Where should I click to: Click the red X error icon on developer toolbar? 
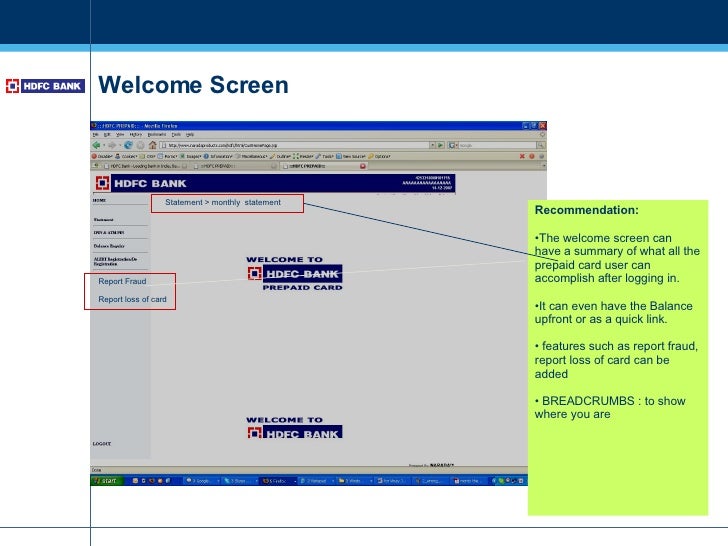(522, 156)
